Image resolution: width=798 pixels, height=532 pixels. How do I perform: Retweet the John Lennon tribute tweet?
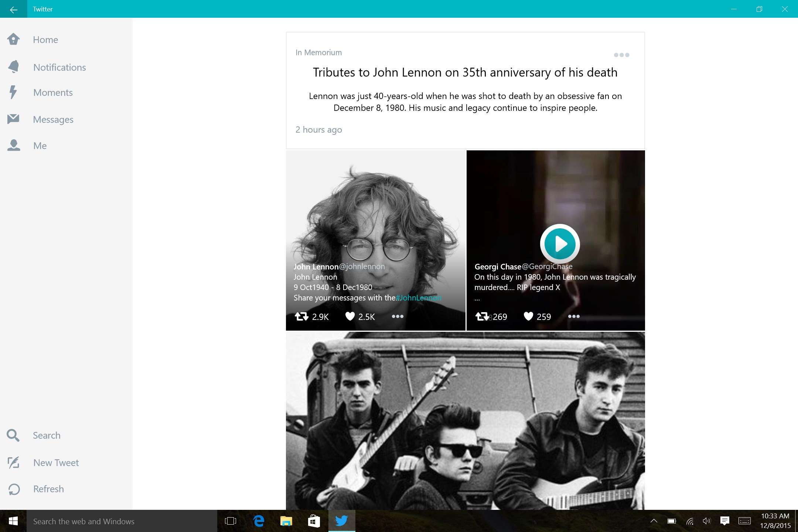301,317
